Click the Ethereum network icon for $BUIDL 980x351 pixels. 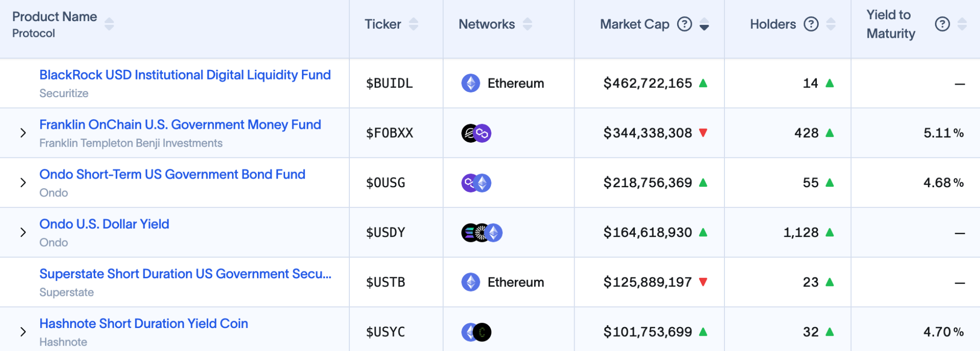(x=471, y=83)
